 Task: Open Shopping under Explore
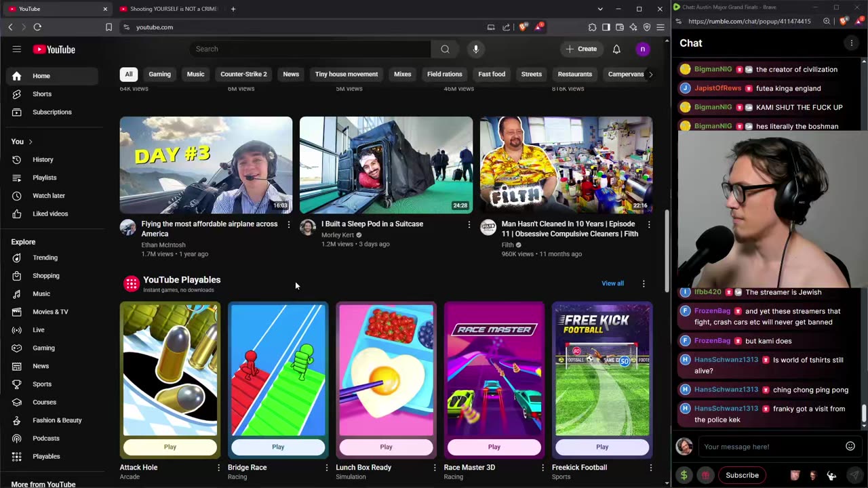pos(45,276)
